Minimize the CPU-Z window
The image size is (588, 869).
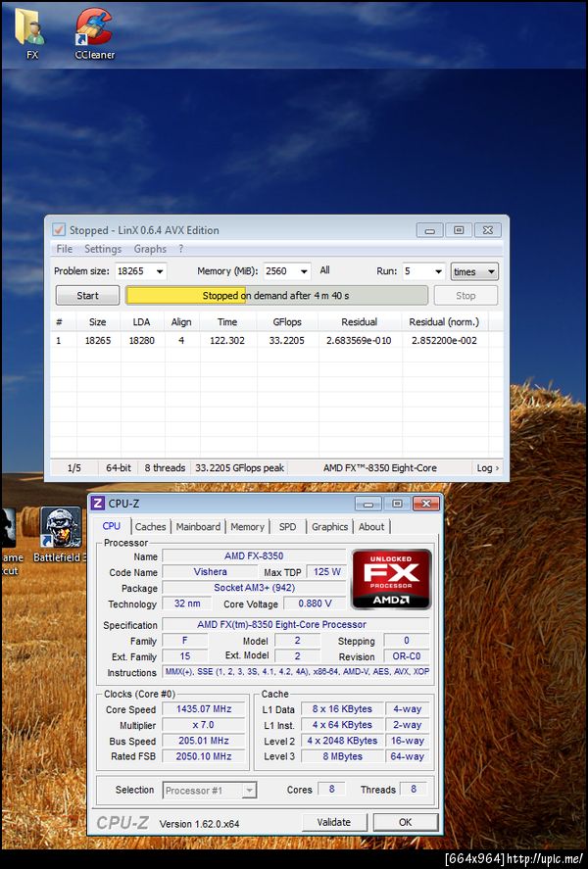[x=367, y=504]
